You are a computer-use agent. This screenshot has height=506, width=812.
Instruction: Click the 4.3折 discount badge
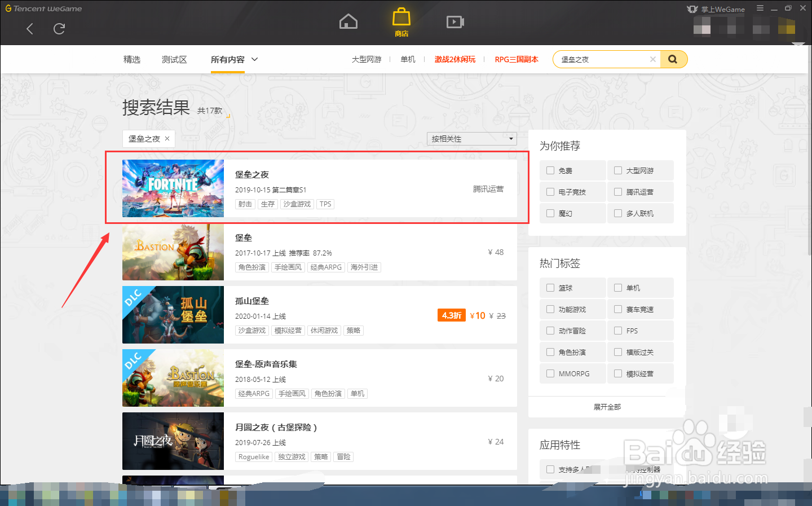click(452, 315)
